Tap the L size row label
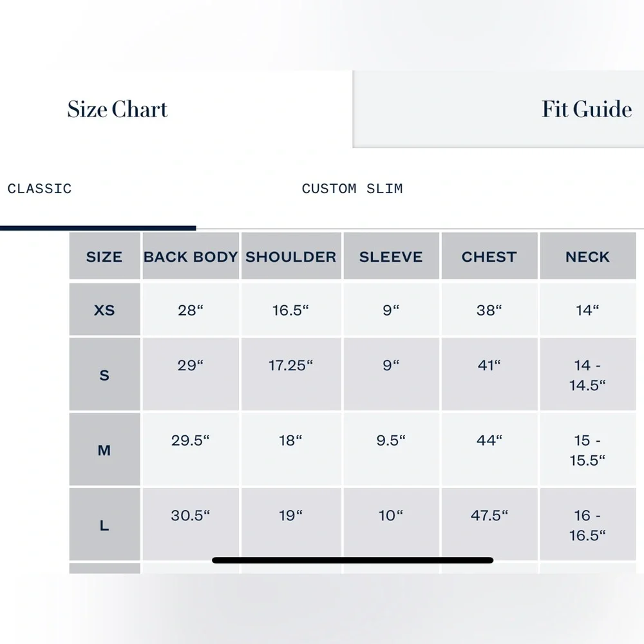Image resolution: width=644 pixels, height=644 pixels. tap(104, 526)
